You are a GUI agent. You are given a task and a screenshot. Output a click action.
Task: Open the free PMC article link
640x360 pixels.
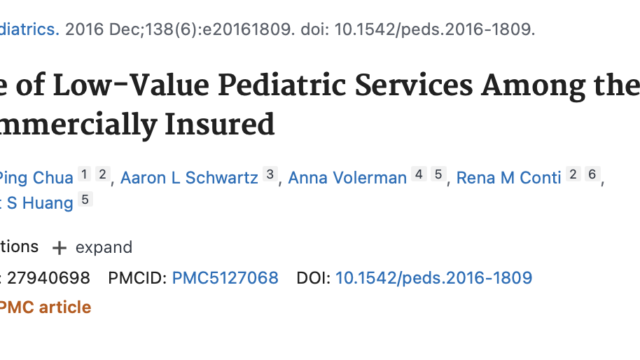pyautogui.click(x=45, y=307)
